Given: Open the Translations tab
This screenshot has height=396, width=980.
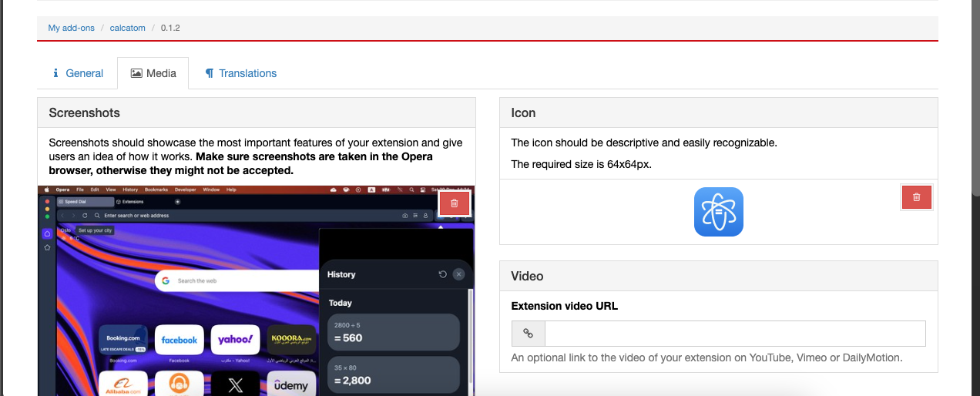Looking at the screenshot, I should pyautogui.click(x=240, y=73).
